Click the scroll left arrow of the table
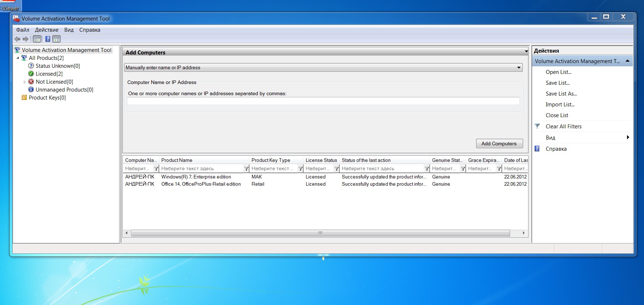This screenshot has width=644, height=305. 126,233
